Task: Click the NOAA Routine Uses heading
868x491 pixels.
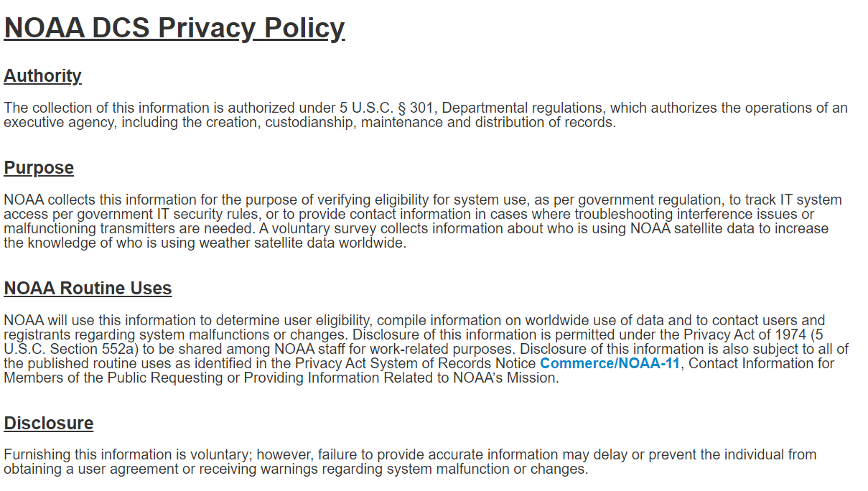Action: tap(88, 289)
